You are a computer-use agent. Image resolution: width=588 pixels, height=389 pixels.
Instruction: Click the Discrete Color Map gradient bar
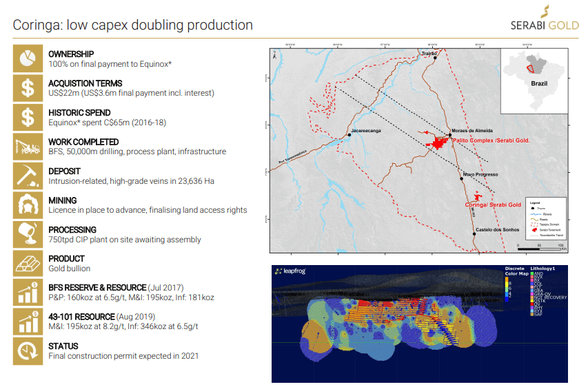[x=506, y=289]
